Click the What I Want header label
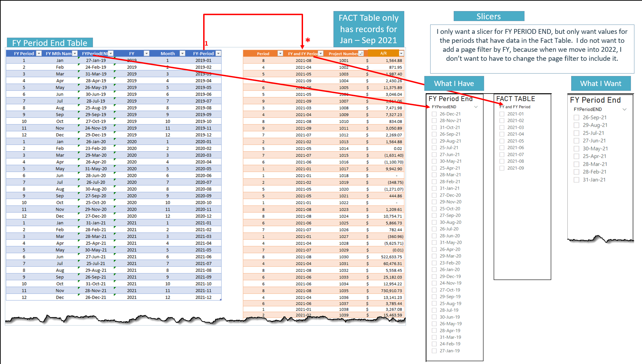642x364 pixels. pyautogui.click(x=601, y=83)
